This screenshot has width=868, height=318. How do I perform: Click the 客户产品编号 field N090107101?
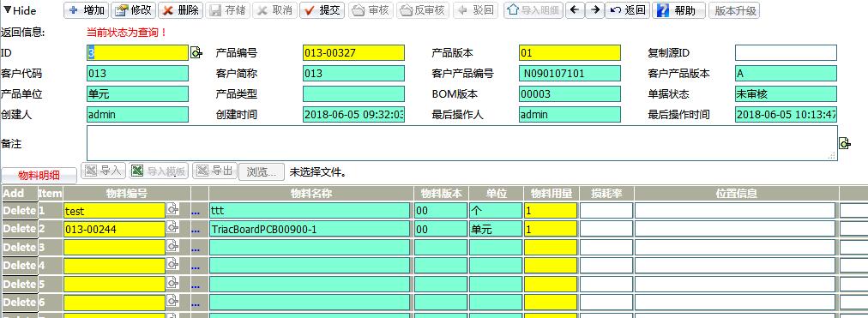pyautogui.click(x=570, y=74)
